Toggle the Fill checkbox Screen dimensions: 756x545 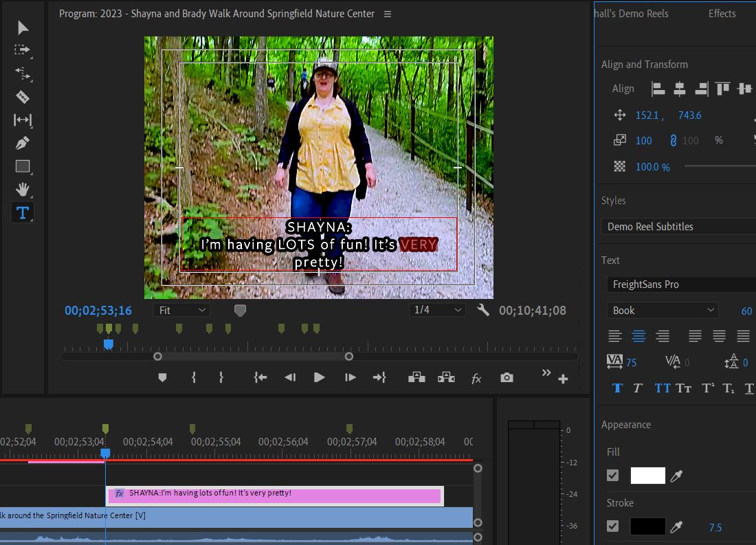pos(613,476)
